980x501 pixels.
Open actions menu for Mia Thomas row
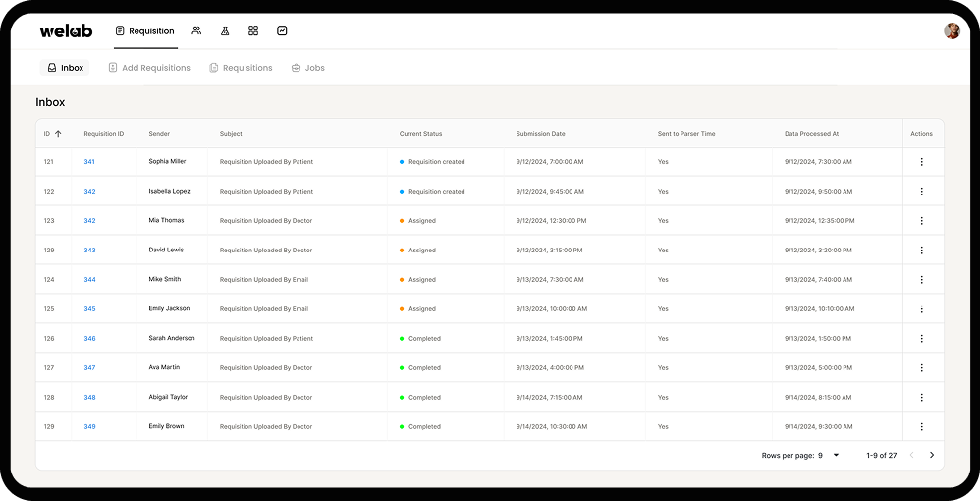(921, 221)
